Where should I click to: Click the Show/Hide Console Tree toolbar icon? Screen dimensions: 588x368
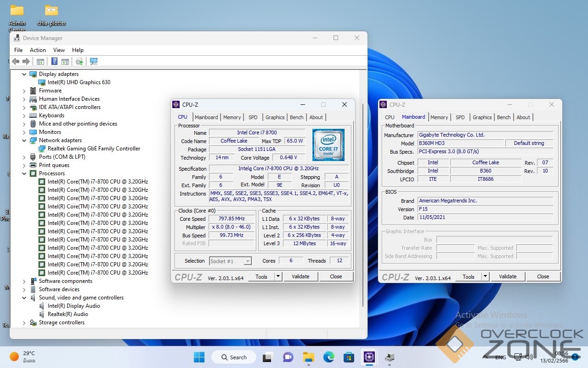[40, 62]
